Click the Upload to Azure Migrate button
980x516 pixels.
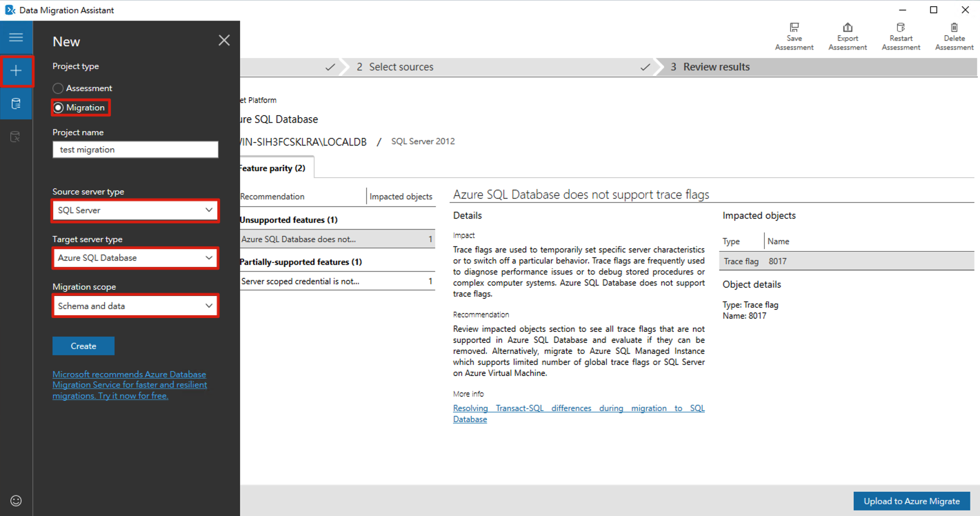tap(911, 502)
